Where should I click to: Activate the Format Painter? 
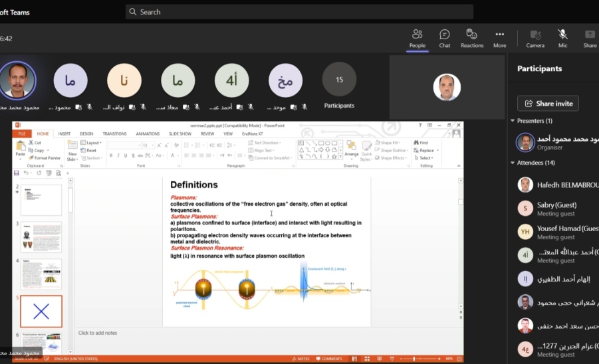pos(45,158)
